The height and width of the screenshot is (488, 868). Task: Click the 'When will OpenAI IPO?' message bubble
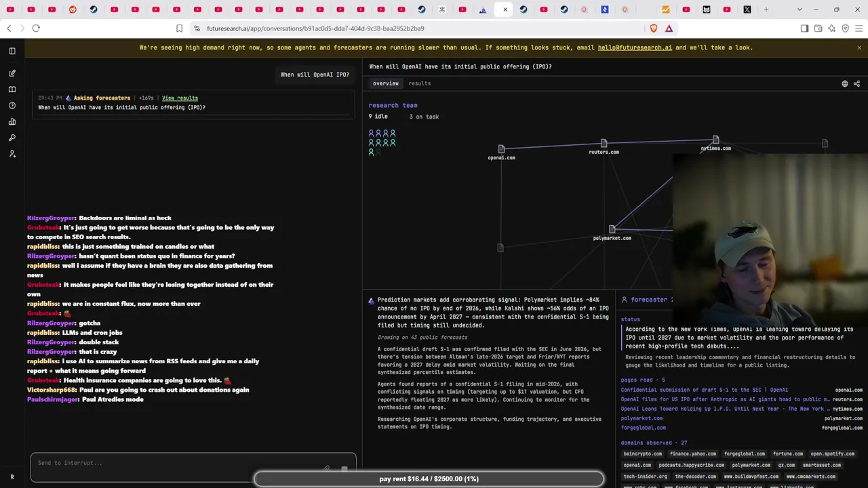315,75
